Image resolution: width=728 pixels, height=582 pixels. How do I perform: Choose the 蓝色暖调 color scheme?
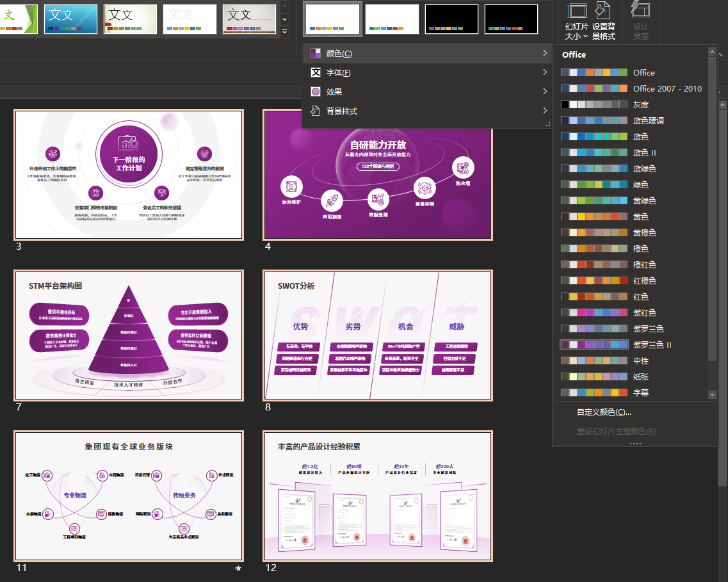pos(631,120)
